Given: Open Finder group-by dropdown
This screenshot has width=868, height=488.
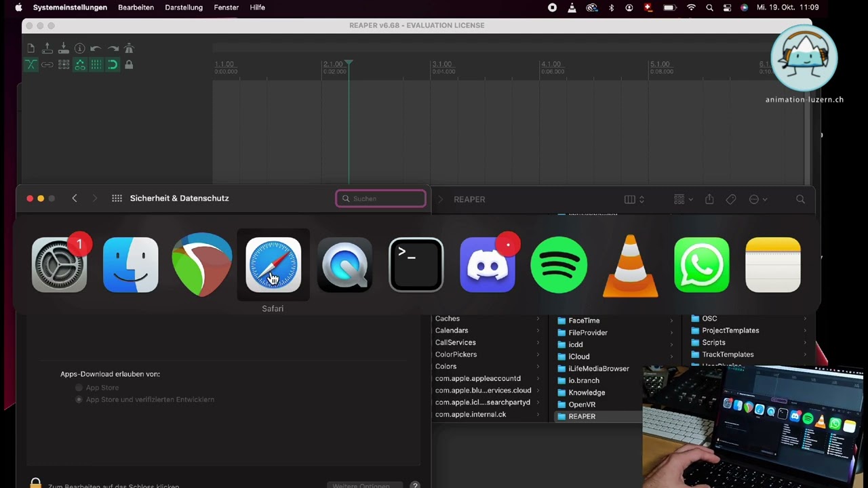Looking at the screenshot, I should click(x=684, y=199).
